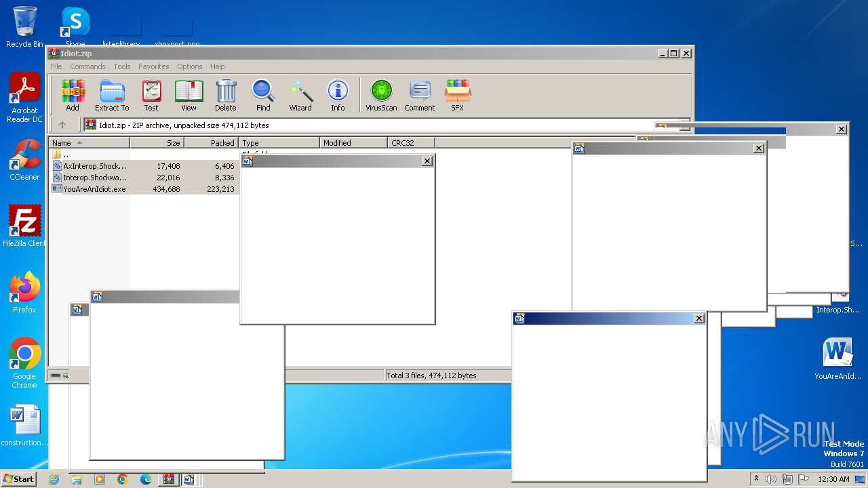Show hidden tray icons arrow

click(757, 479)
